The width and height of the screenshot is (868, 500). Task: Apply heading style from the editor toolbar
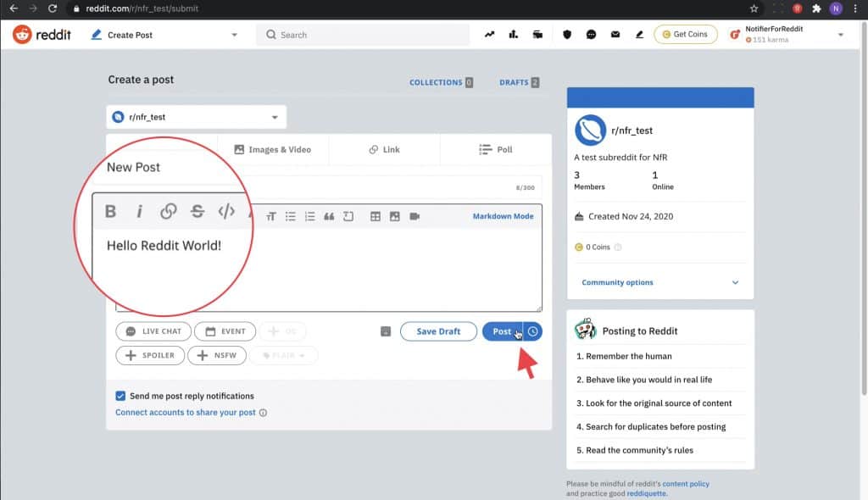(x=270, y=216)
